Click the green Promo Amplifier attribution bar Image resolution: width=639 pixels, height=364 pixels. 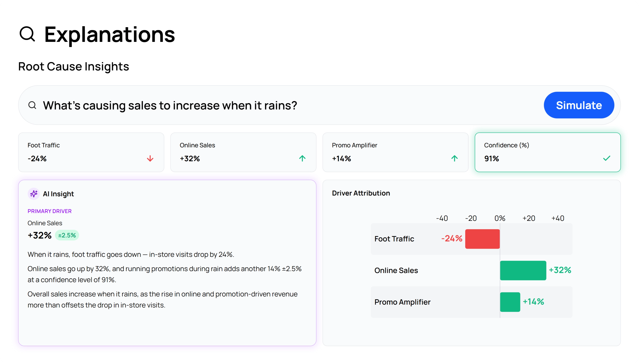point(510,302)
